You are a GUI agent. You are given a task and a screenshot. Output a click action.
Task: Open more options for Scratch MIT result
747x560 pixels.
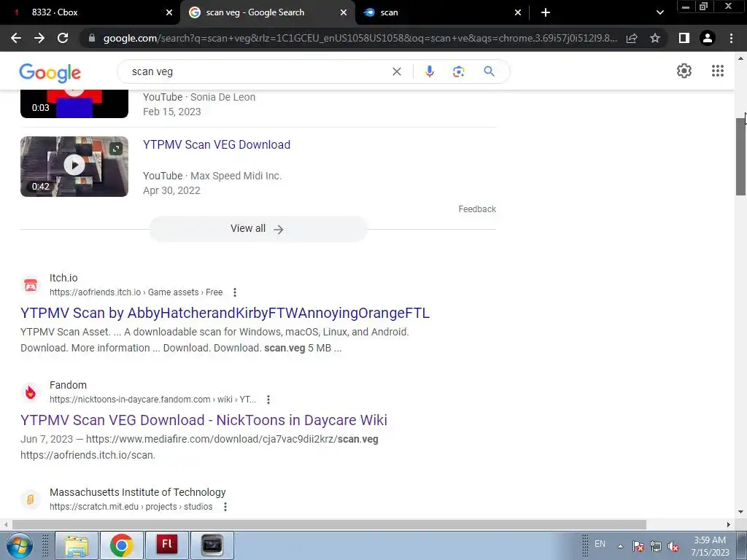[225, 507]
